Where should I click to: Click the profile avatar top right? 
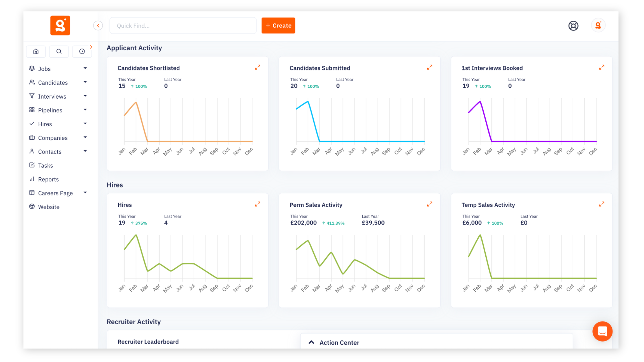pos(598,25)
